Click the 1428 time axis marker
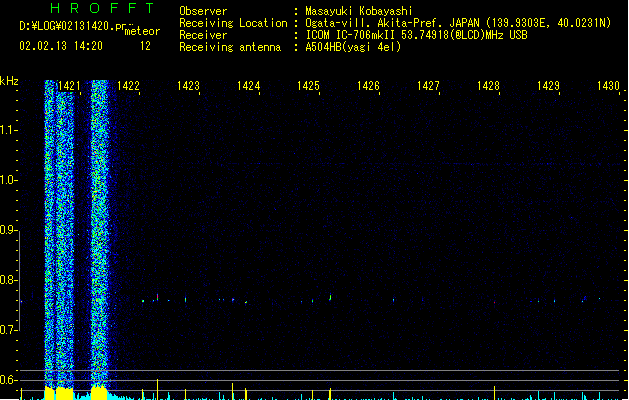This screenshot has height=400, width=629. (488, 86)
